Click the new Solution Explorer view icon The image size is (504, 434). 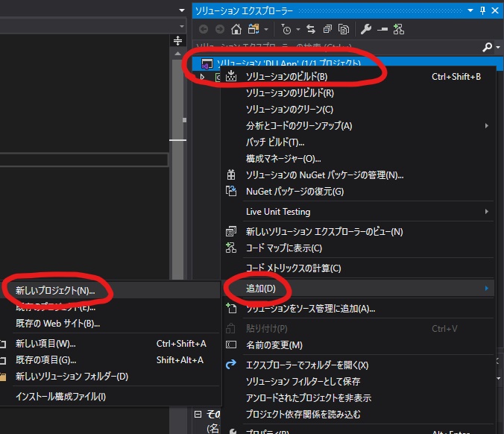tap(231, 231)
